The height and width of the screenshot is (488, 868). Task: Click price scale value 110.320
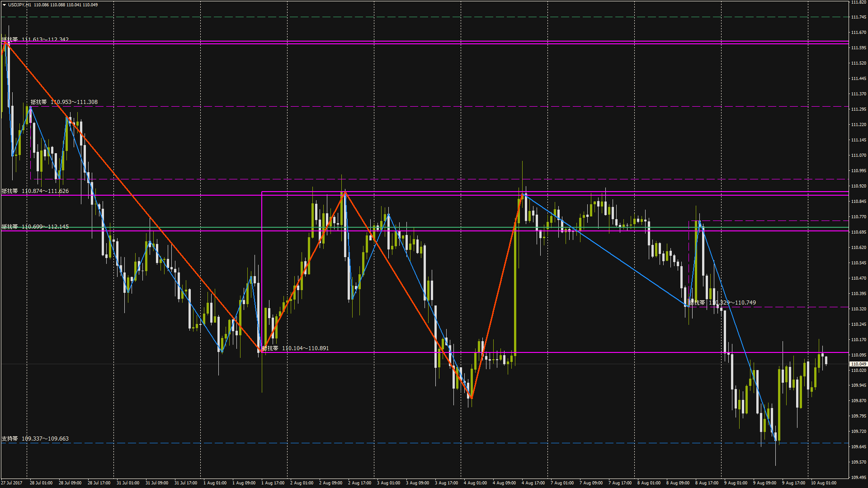pyautogui.click(x=859, y=309)
